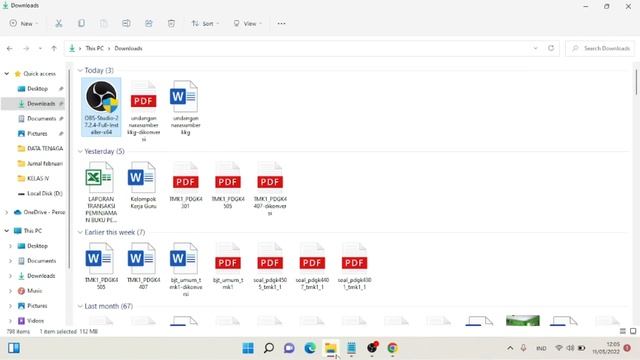
Task: Open the New dropdown menu
Action: point(24,24)
